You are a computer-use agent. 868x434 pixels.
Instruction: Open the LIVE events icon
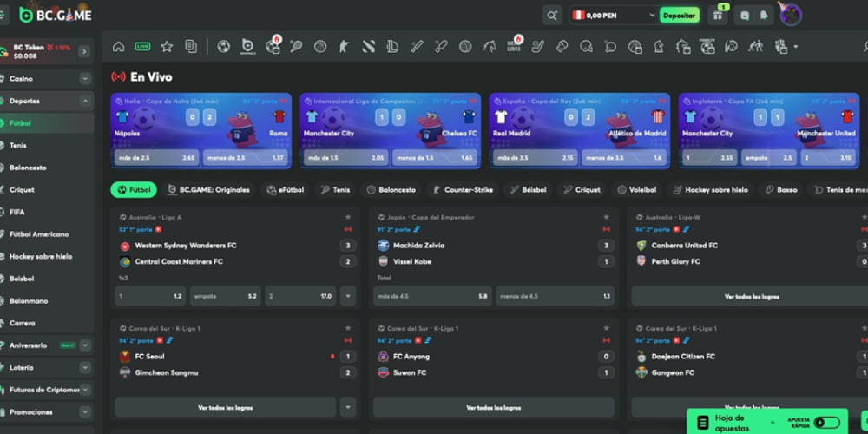(x=142, y=46)
